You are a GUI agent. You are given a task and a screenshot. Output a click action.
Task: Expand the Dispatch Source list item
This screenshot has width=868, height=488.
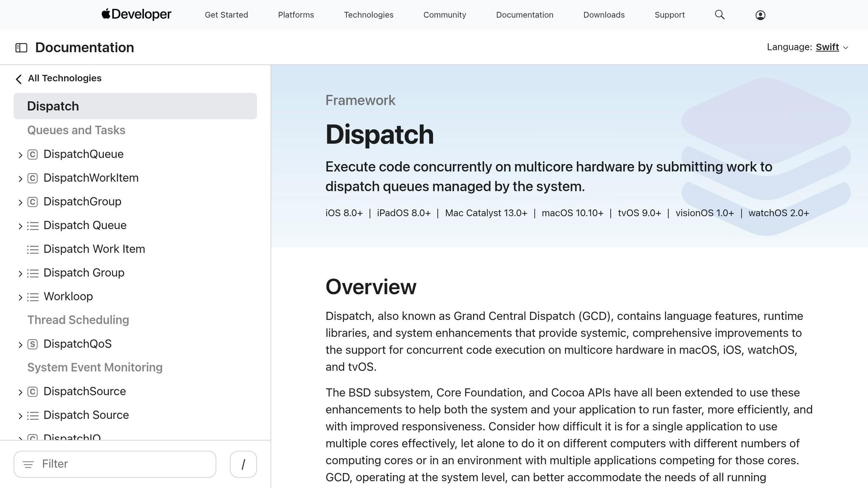(20, 416)
